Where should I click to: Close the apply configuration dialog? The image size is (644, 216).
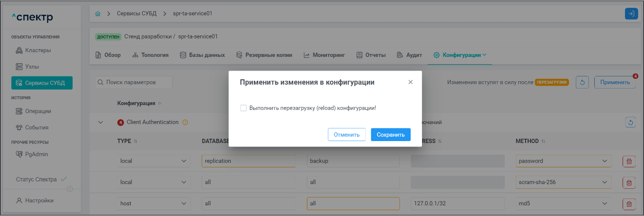[x=410, y=82]
